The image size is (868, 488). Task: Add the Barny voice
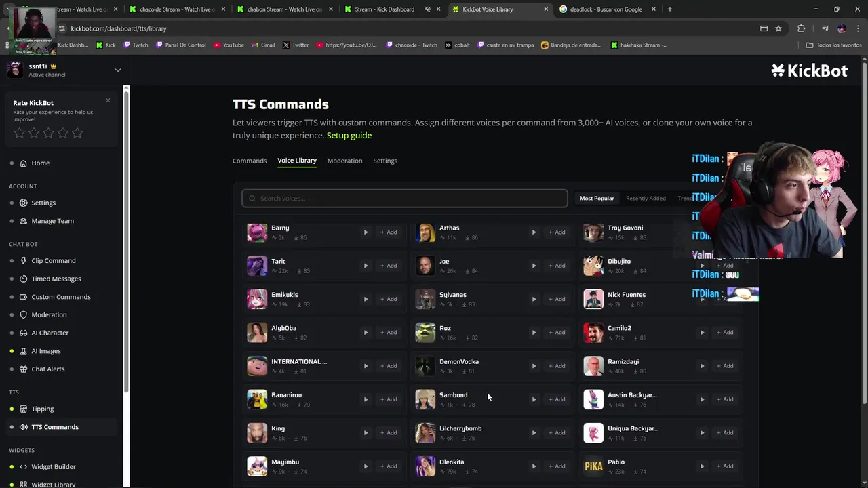(388, 232)
